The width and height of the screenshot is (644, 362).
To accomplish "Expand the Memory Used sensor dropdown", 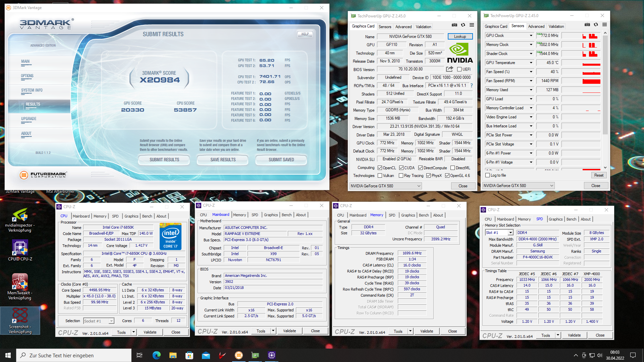I will coord(531,90).
